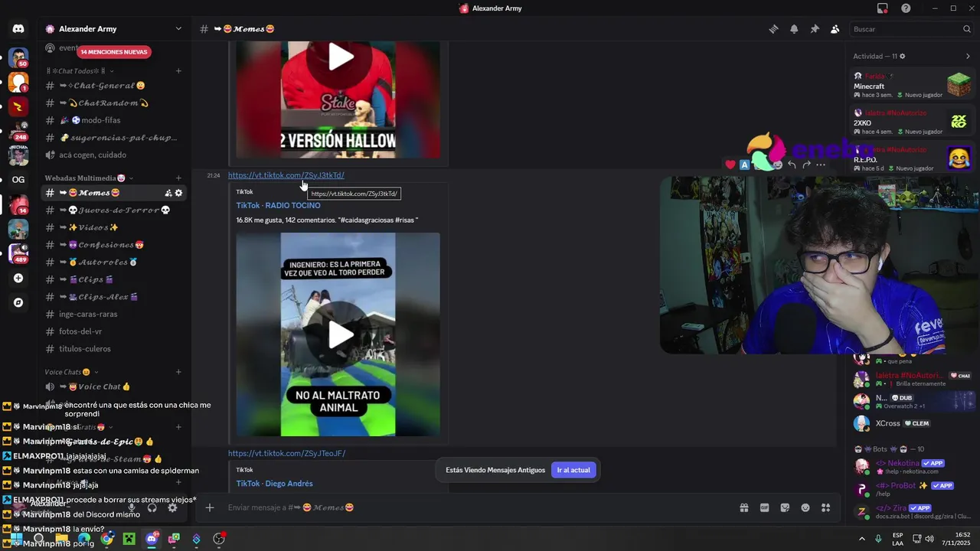Viewport: 980px width, 551px height.
Task: Open the Actividad settings gear
Action: coord(903,56)
